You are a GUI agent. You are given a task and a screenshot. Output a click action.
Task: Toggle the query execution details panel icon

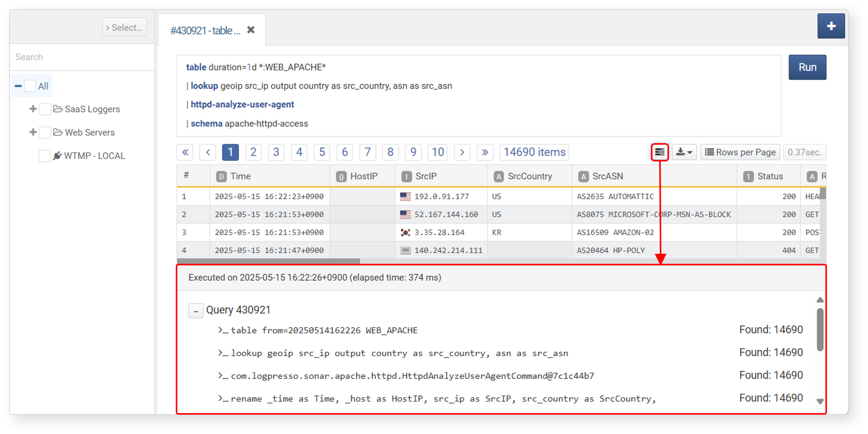tap(659, 152)
